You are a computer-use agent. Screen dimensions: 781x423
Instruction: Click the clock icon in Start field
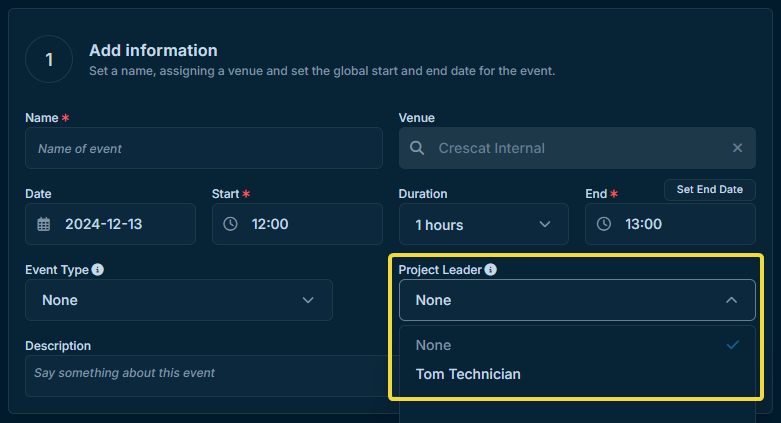[x=230, y=224]
